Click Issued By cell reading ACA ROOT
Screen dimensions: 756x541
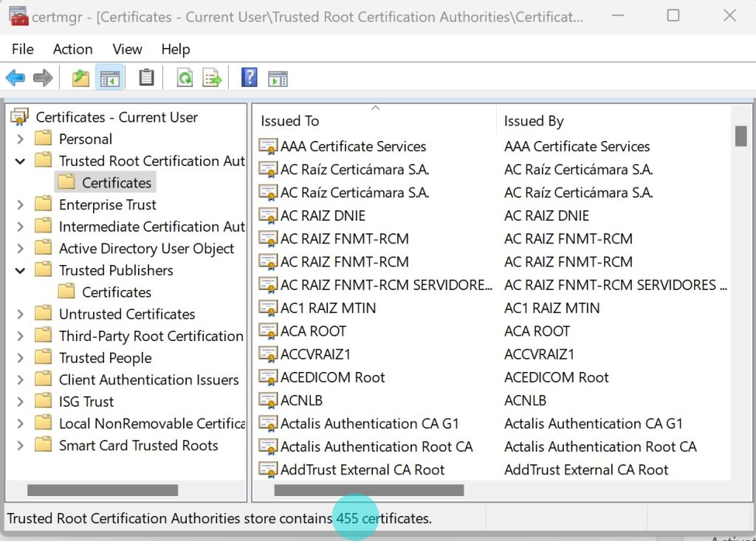537,331
